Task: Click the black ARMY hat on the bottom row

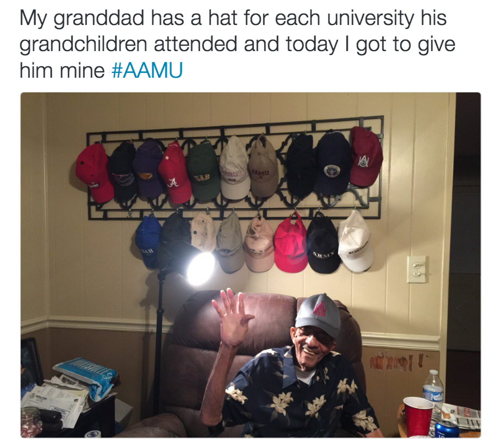Action: tap(322, 244)
